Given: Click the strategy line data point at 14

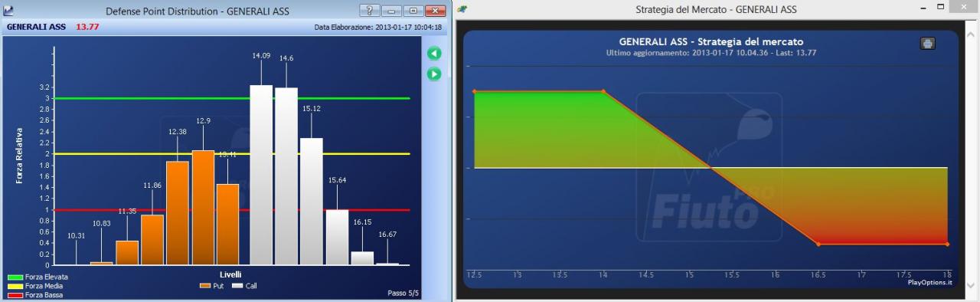Looking at the screenshot, I should pyautogui.click(x=603, y=91).
